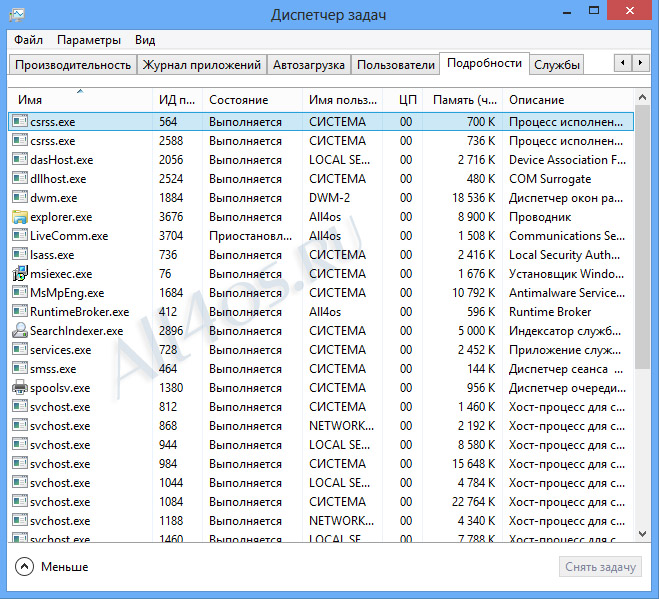Select the SearchIndexer.exe process name
This screenshot has width=659, height=599.
pos(77,331)
